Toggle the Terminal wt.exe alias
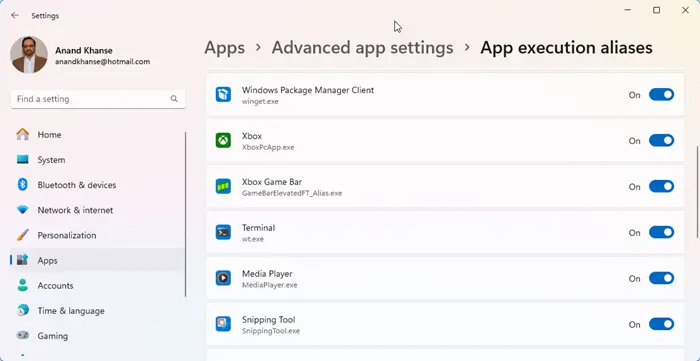 click(x=661, y=232)
